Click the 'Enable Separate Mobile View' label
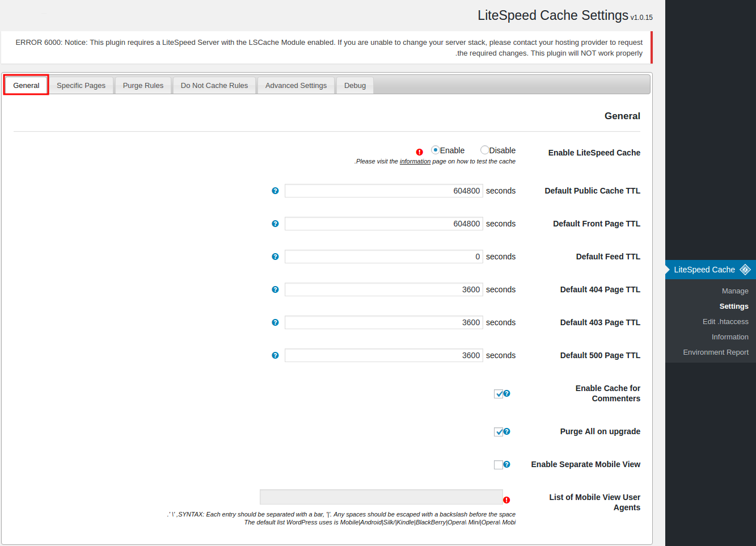Screen dimensions: 756x546 [x=586, y=464]
